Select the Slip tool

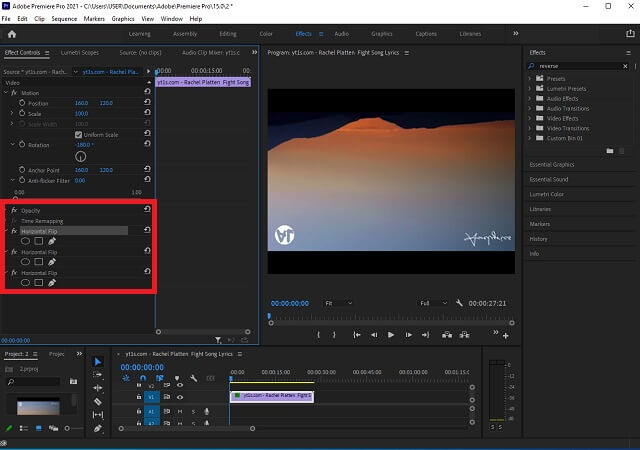[98, 414]
